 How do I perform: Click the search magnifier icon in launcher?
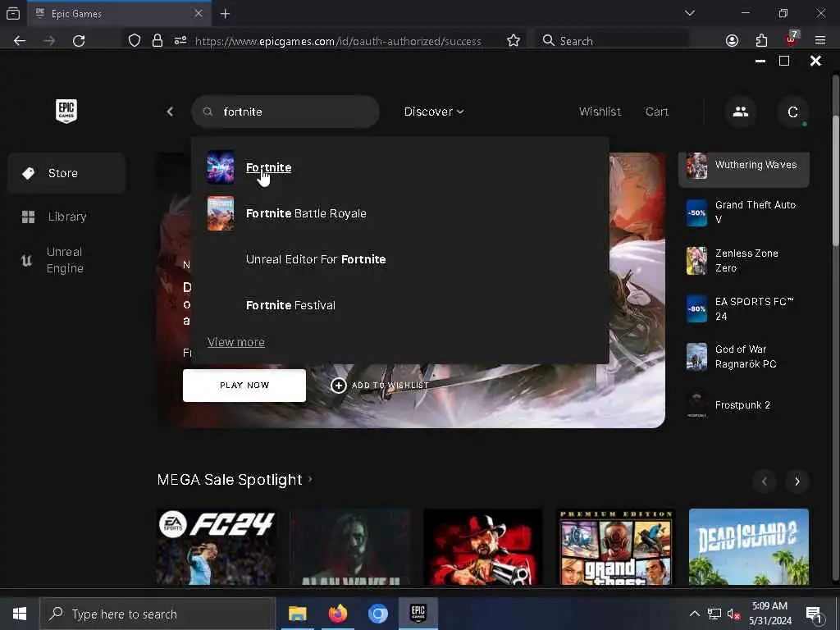(x=208, y=112)
